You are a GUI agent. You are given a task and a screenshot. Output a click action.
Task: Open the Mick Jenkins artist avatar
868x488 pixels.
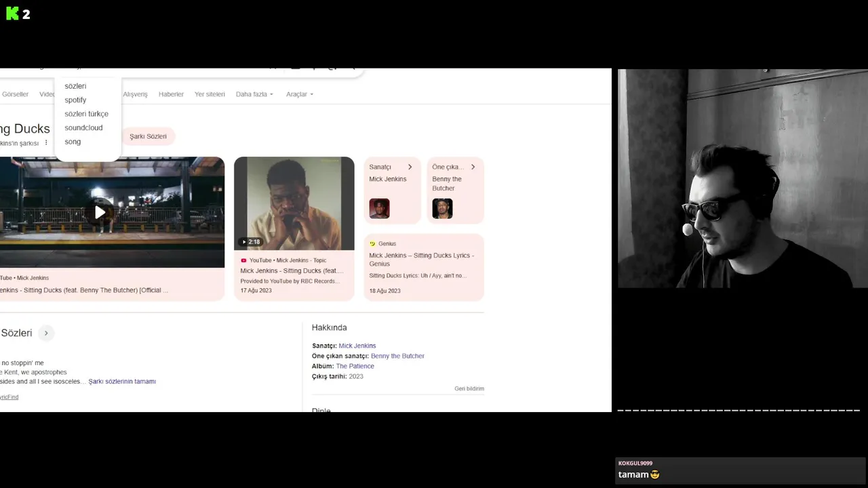click(379, 208)
